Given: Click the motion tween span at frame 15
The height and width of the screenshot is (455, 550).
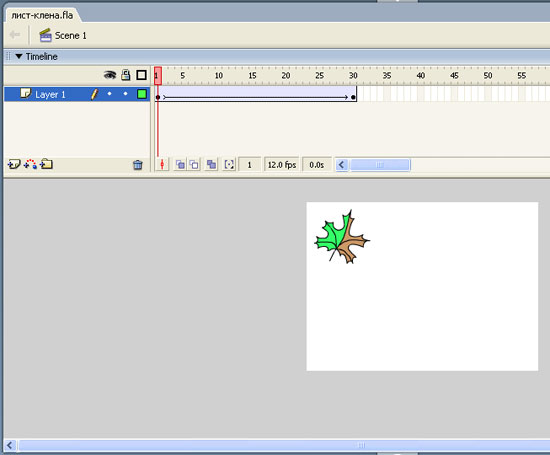Looking at the screenshot, I should click(252, 94).
